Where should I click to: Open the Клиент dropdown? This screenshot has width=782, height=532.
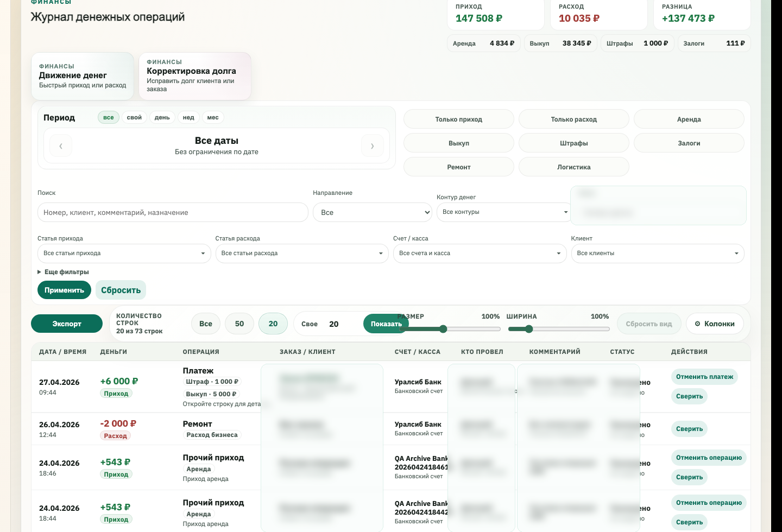point(658,254)
